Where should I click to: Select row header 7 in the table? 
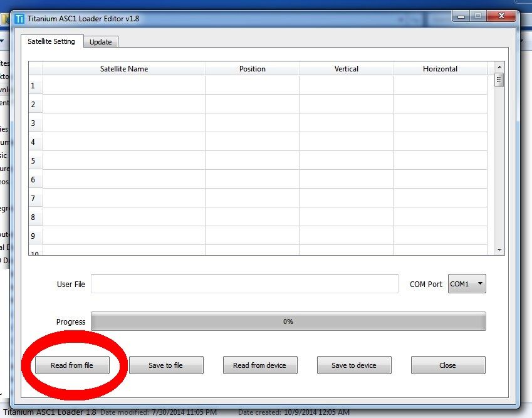point(35,198)
